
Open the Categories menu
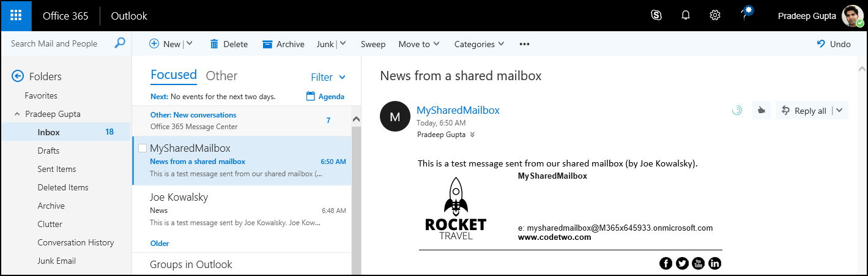[x=479, y=44]
